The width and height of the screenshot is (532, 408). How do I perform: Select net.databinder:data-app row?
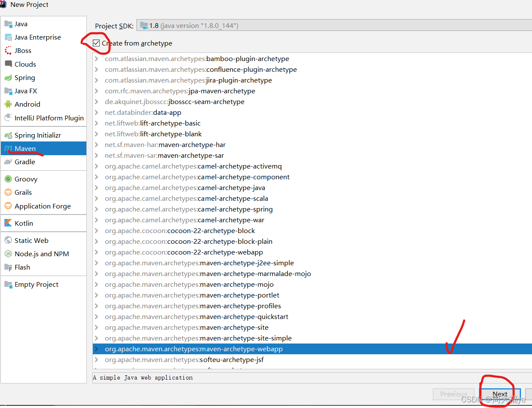(312, 113)
